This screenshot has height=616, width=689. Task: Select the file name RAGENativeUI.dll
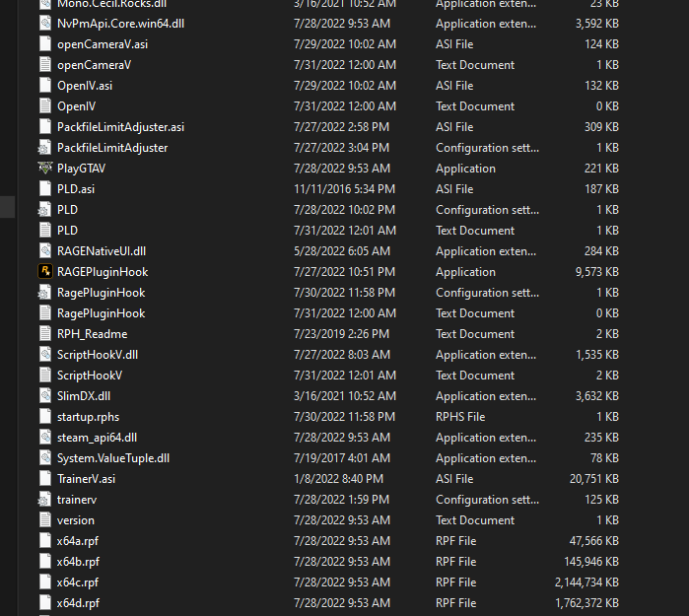(102, 251)
